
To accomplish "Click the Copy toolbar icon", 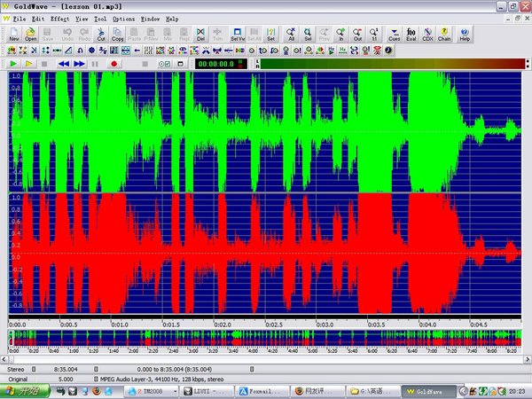I will (117, 35).
